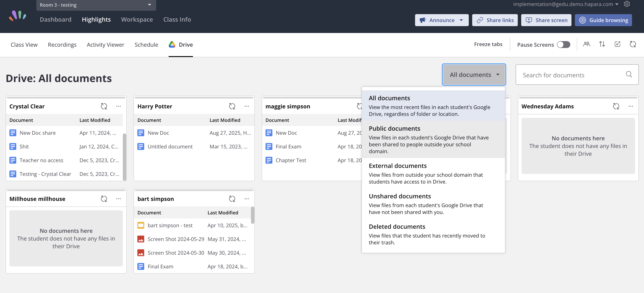
Task: Refresh bart simpson's documents
Action: 232,199
